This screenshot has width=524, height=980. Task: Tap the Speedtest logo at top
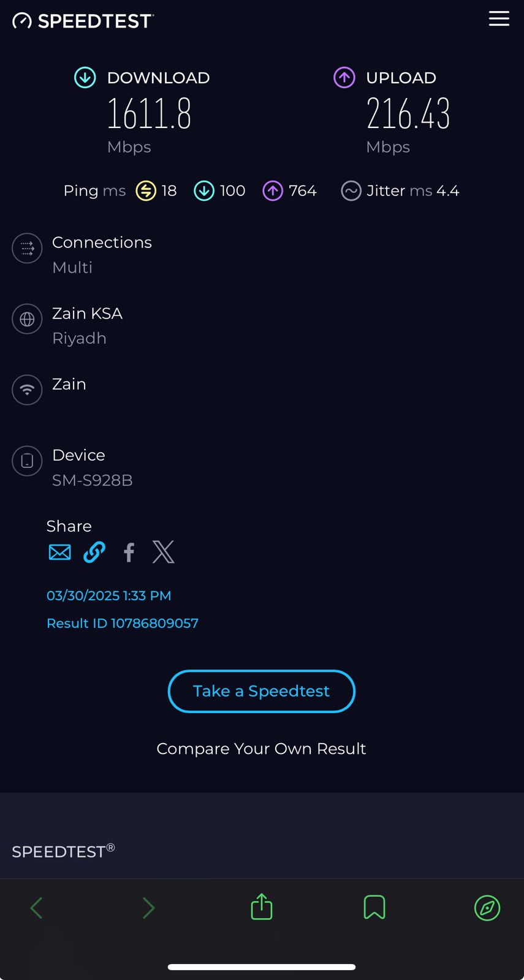83,21
